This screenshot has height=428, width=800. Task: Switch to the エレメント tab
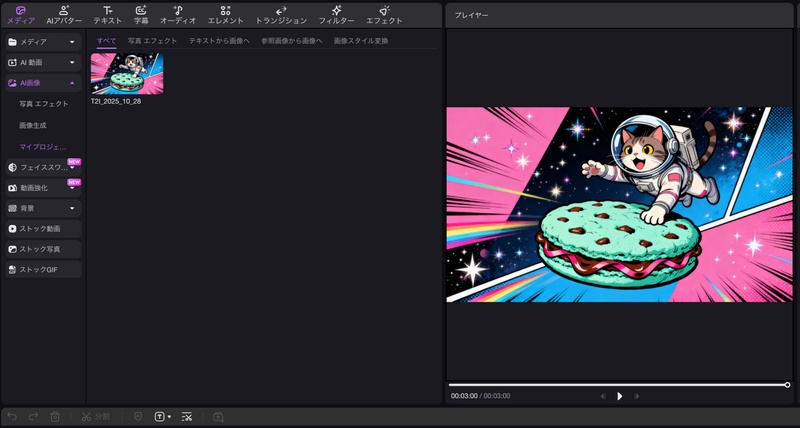pos(226,15)
